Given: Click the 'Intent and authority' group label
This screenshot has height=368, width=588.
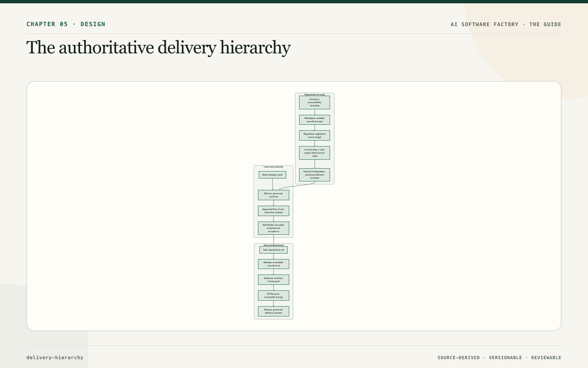Looking at the screenshot, I should 273,167.
